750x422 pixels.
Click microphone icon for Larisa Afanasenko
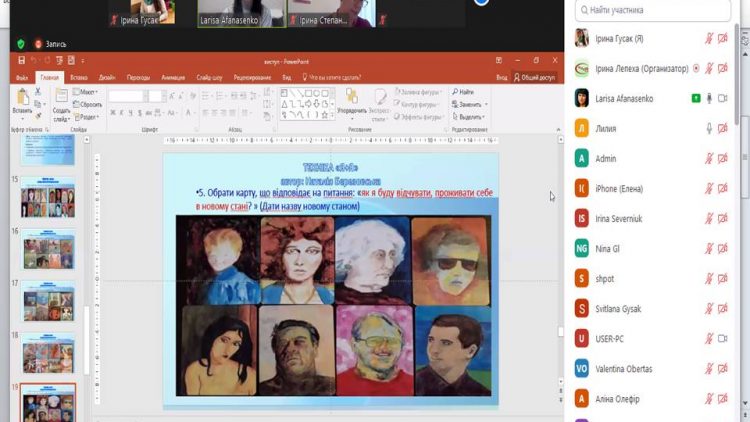[x=709, y=98]
